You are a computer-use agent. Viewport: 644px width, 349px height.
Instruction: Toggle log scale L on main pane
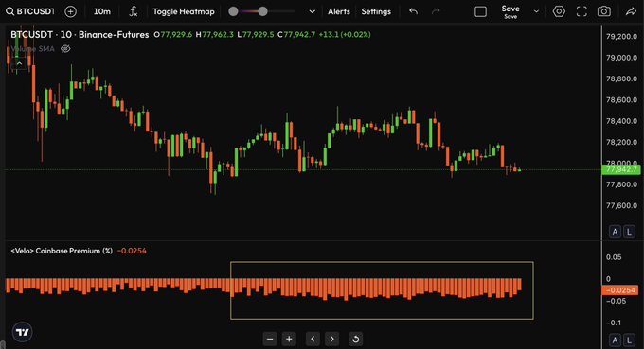(629, 232)
